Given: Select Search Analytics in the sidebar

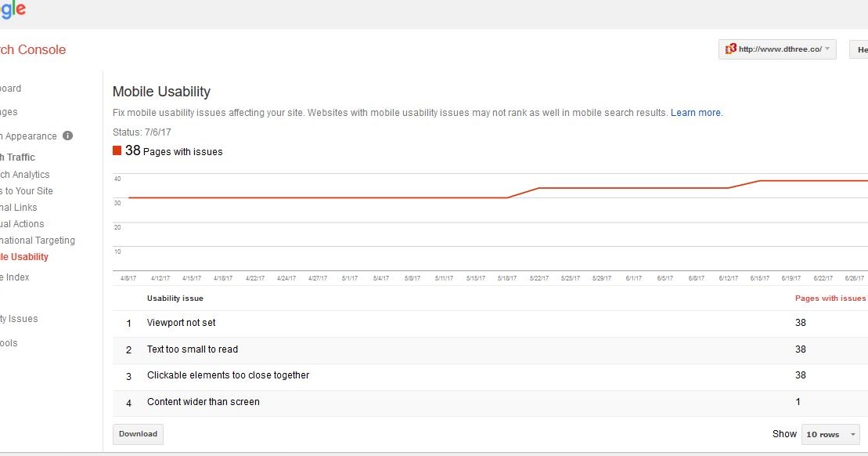Looking at the screenshot, I should 23,174.
